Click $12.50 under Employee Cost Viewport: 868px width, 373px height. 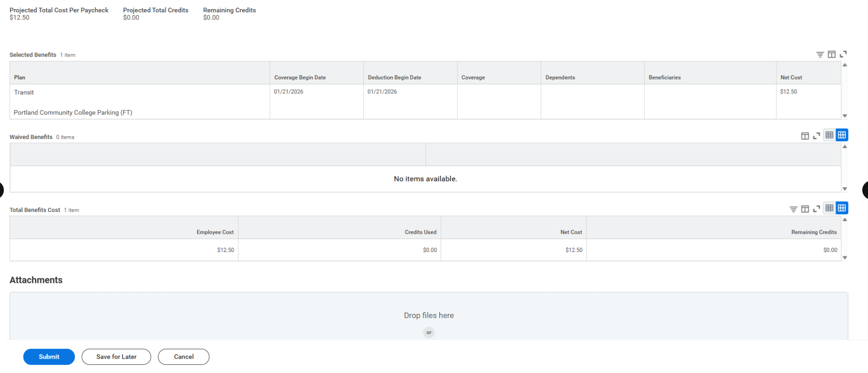[x=226, y=250]
